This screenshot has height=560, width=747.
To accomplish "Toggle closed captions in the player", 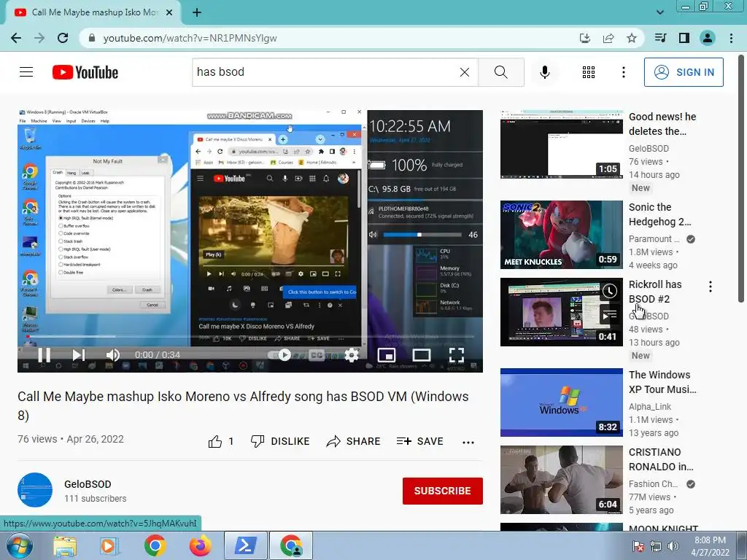I will tap(317, 355).
